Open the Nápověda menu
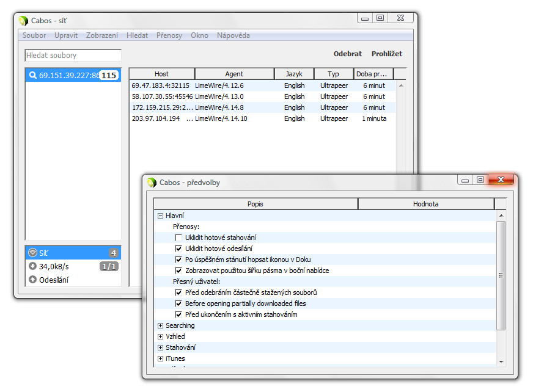 (233, 35)
